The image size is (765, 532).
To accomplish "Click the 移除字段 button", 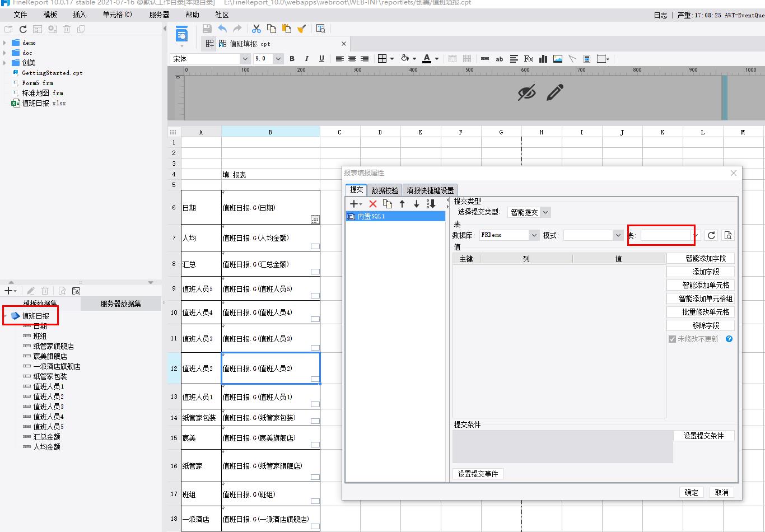I will click(700, 325).
